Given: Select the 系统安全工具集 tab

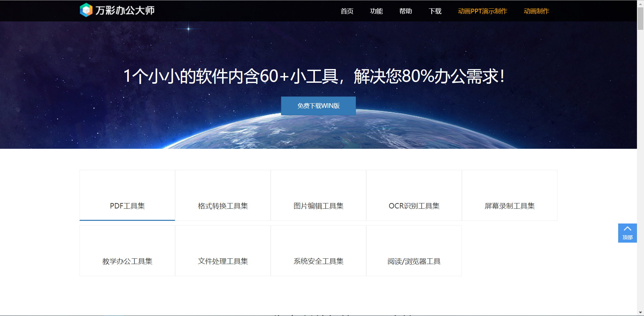Looking at the screenshot, I should click(318, 251).
